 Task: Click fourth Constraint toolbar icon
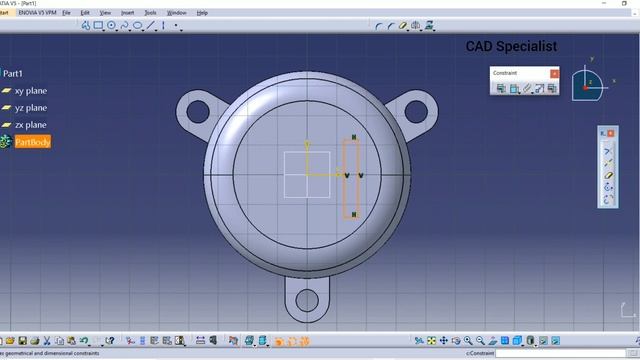(x=540, y=88)
